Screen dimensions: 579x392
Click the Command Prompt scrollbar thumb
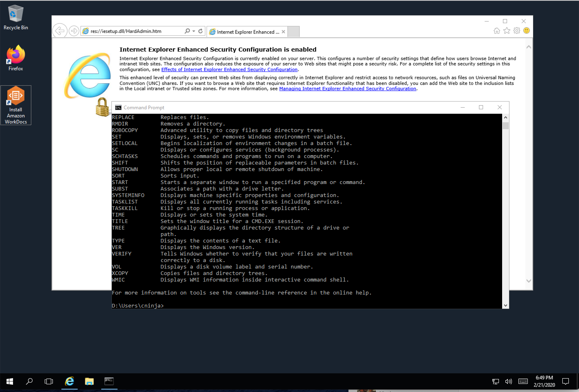pyautogui.click(x=505, y=126)
